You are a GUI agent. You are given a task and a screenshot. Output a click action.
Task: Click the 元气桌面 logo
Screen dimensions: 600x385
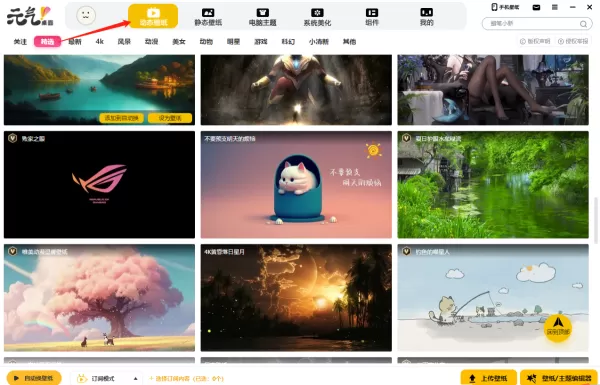tap(30, 16)
